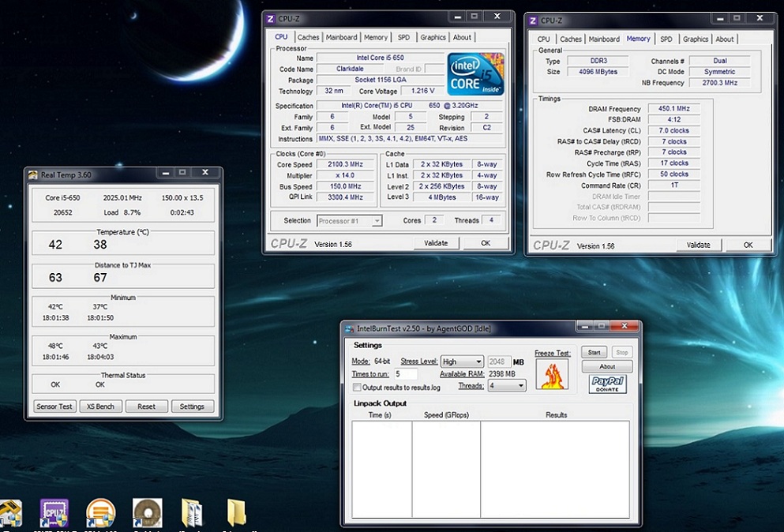Click OK in CPU-Z Memory window
Image resolution: width=784 pixels, height=532 pixels.
coord(748,245)
